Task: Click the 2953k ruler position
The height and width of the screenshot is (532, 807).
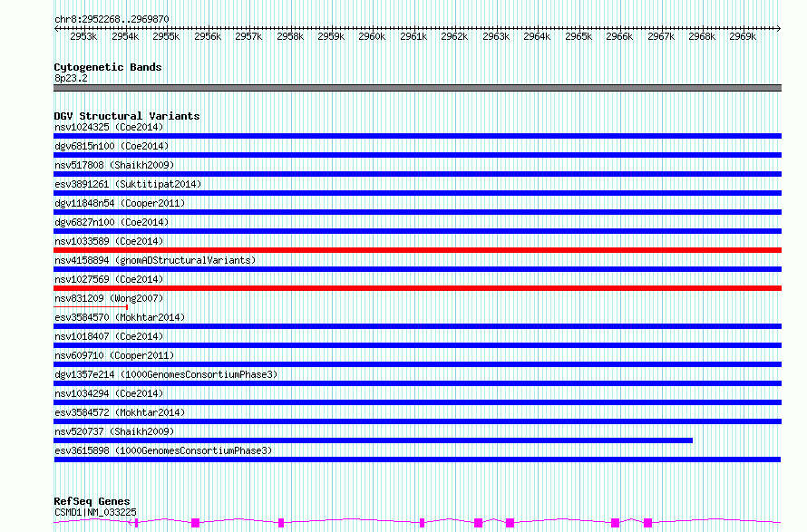Action: pos(83,36)
